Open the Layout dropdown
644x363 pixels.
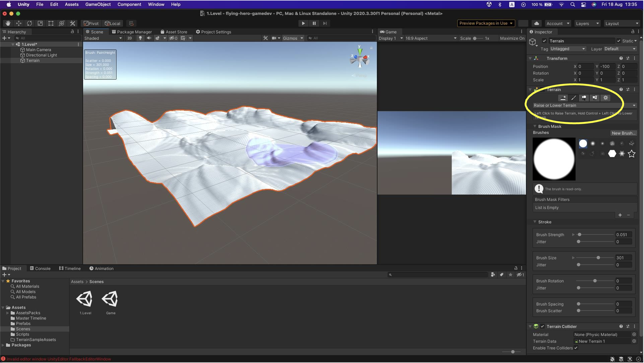pos(622,23)
